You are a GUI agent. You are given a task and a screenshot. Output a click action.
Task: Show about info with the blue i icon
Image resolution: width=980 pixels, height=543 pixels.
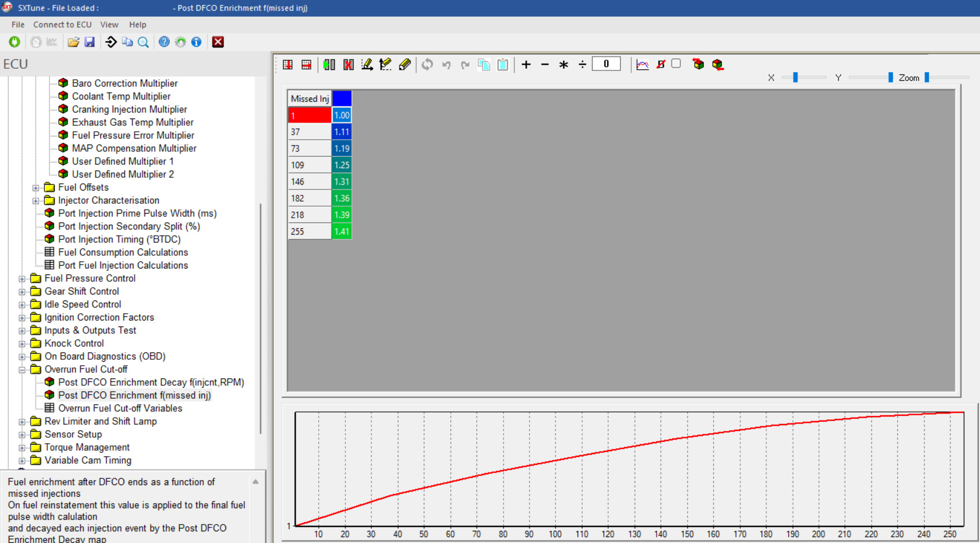[196, 42]
